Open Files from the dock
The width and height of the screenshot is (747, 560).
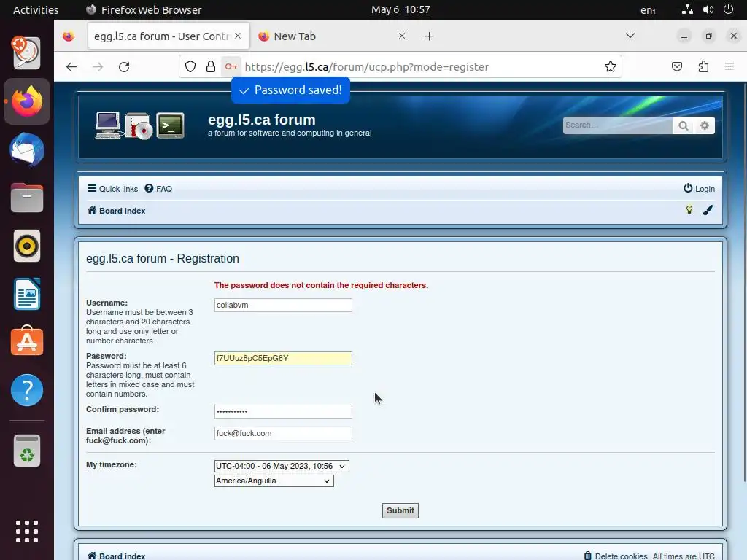tap(27, 198)
